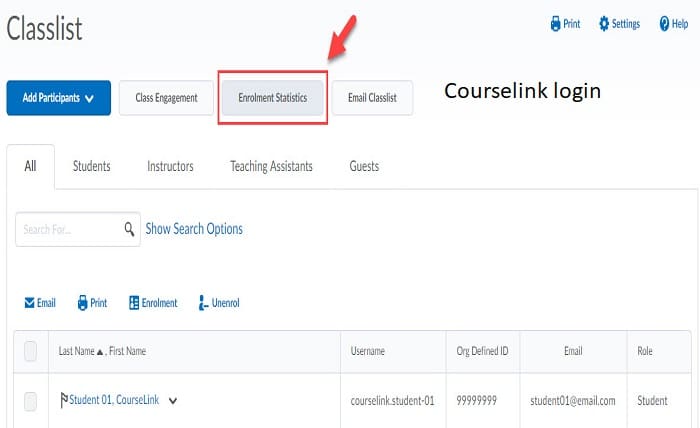Viewport: 700px width, 428px height.
Task: Switch to the Students tab
Action: 92,166
